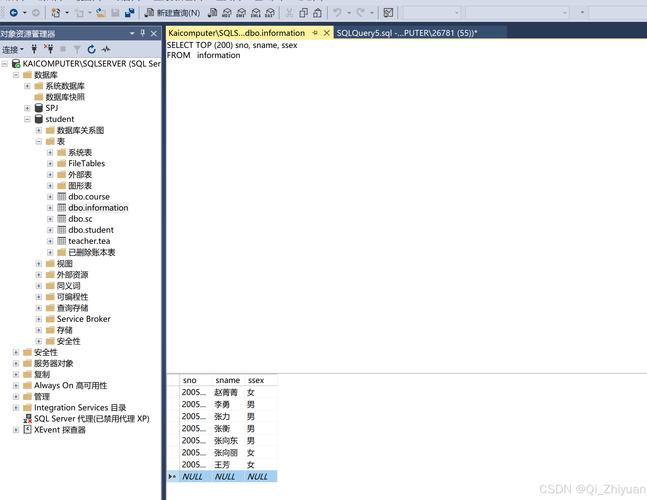Click the New Query (新建查询) toolbar button
Image resolution: width=647 pixels, height=500 pixels.
(183, 13)
